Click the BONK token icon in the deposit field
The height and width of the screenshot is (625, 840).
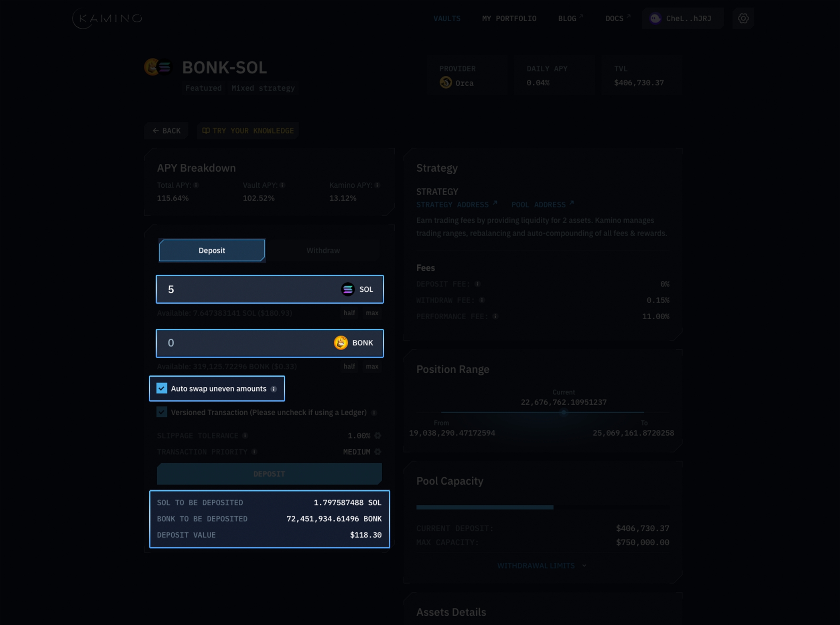[341, 343]
